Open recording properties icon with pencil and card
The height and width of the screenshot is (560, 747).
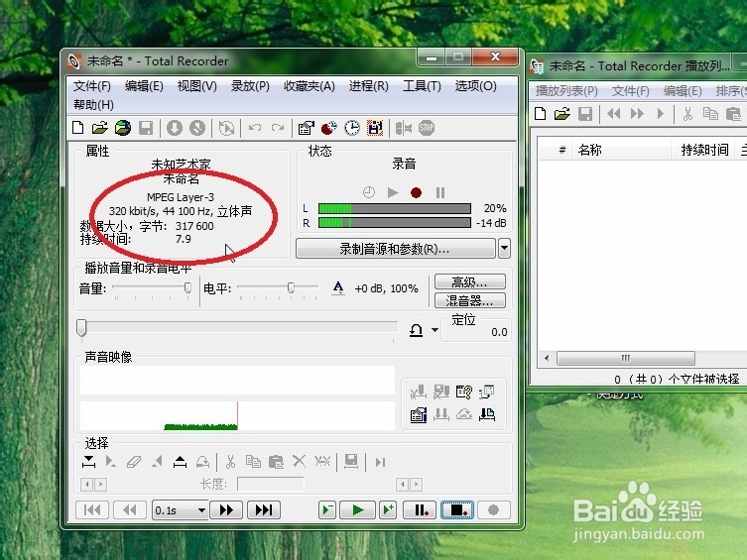click(306, 128)
